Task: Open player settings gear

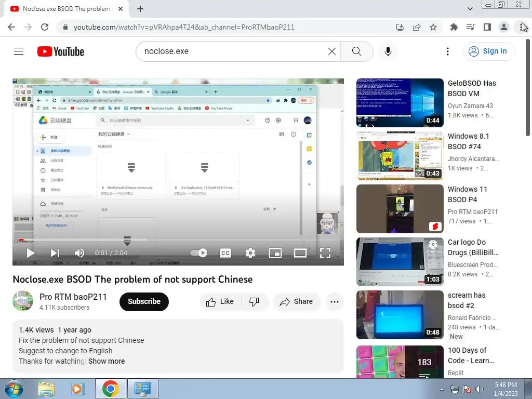Action: pyautogui.click(x=250, y=253)
